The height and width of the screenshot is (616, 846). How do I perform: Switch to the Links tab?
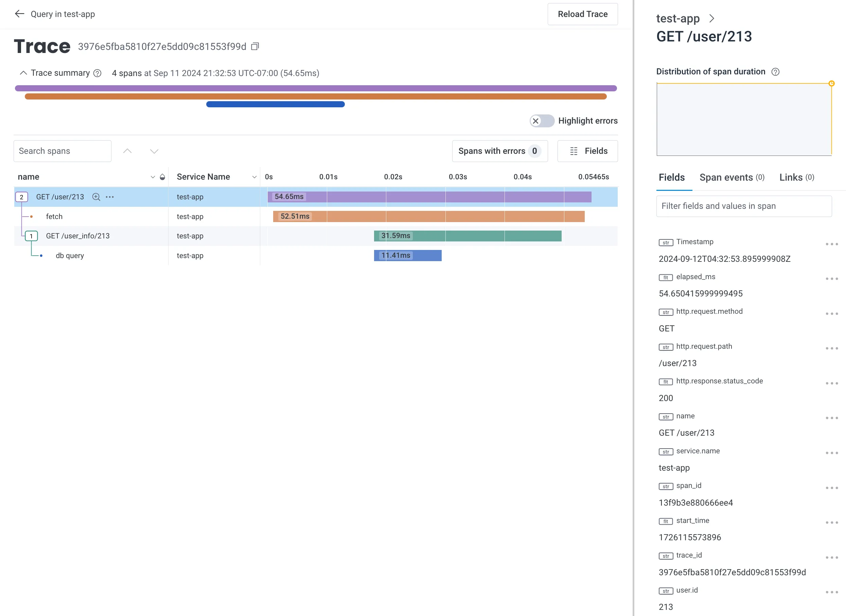coord(797,178)
